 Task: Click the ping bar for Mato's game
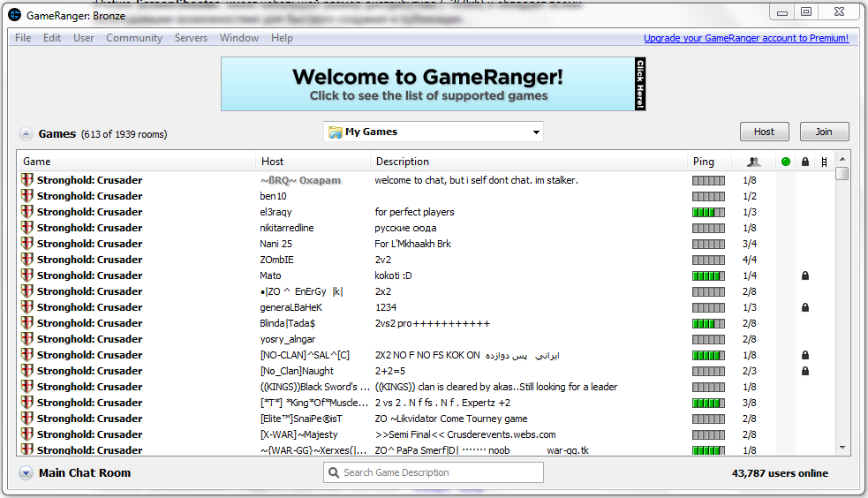[708, 275]
